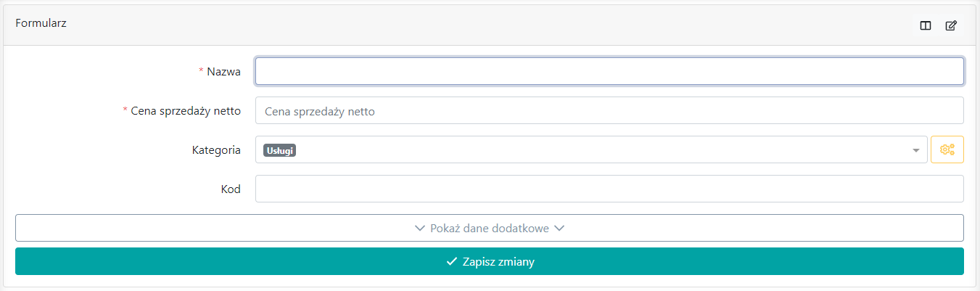Expand the Pokaż dane dodatkowe section

point(490,228)
